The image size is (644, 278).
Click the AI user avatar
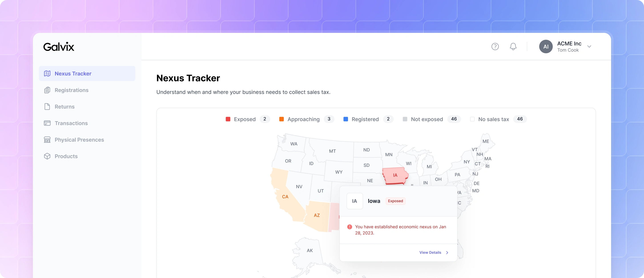[546, 46]
